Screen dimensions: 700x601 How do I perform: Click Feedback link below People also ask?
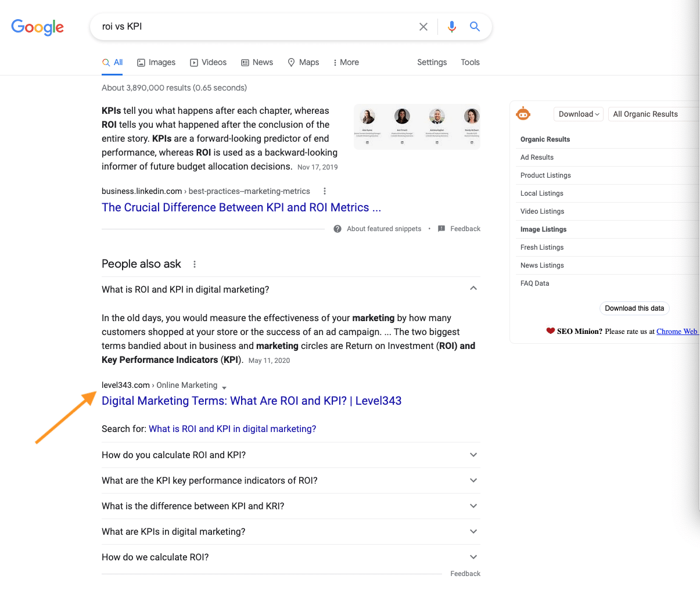[465, 574]
